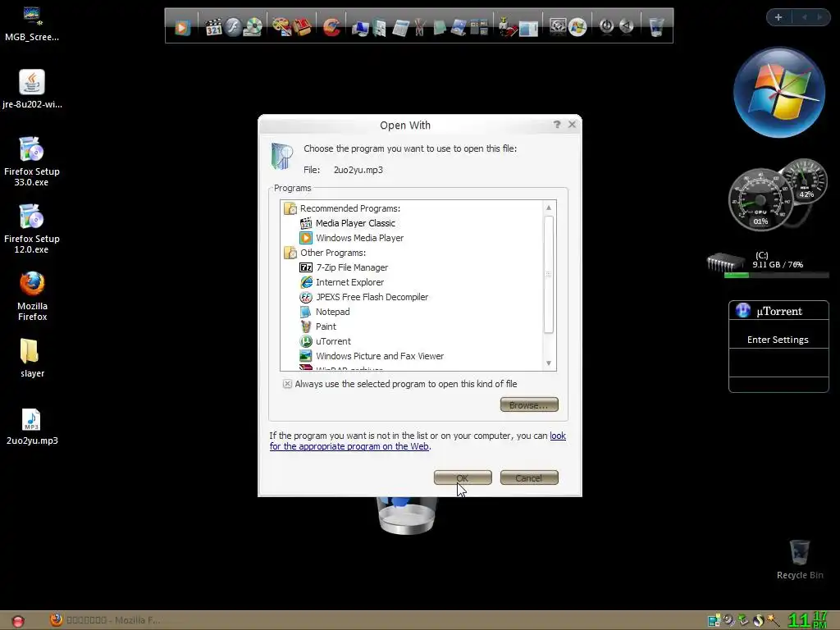This screenshot has width=840, height=630.
Task: Switch to Mozilla Firefox taskbar window
Action: click(106, 620)
